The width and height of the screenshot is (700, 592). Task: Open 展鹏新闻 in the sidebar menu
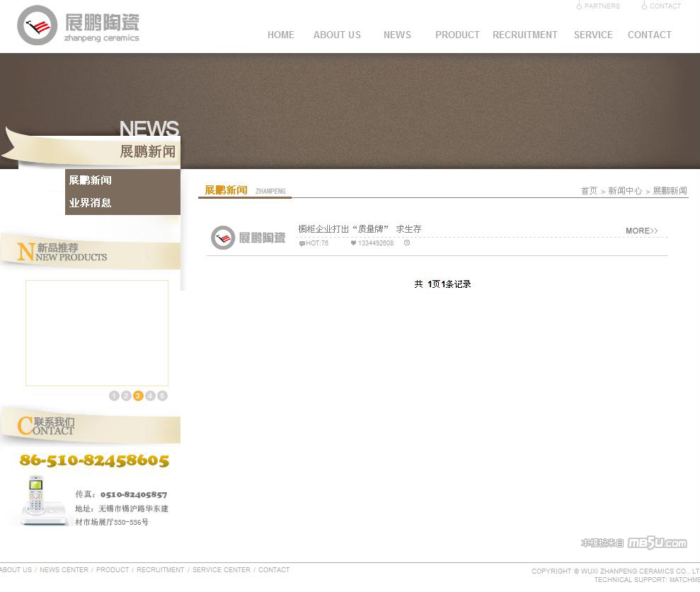click(91, 180)
